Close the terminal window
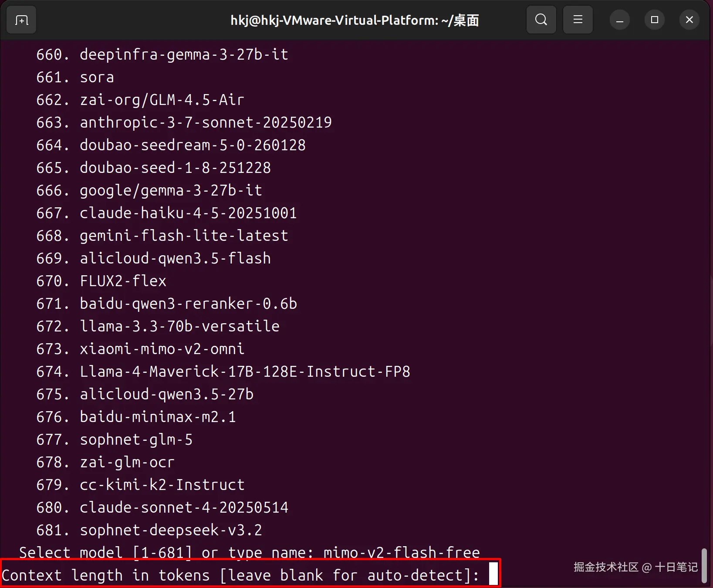This screenshot has height=588, width=713. click(x=689, y=20)
